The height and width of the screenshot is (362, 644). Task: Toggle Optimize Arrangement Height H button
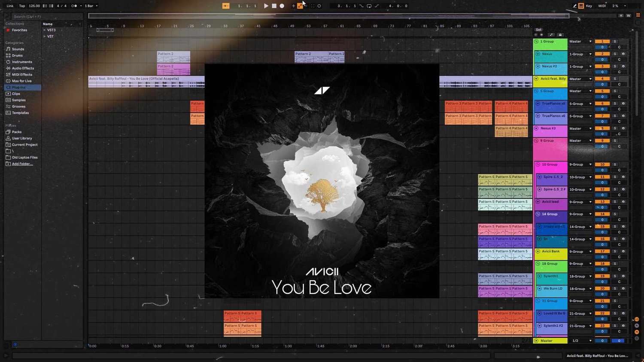coord(621,15)
